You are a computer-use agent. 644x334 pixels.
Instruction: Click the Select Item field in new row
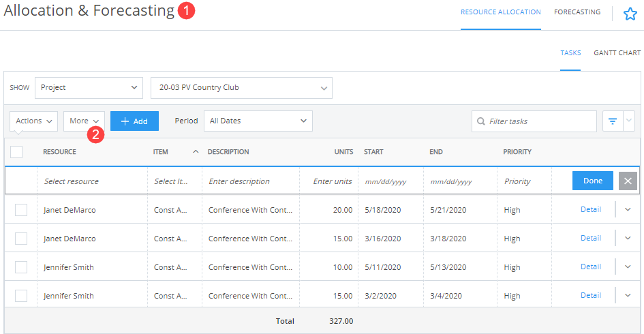[174, 181]
